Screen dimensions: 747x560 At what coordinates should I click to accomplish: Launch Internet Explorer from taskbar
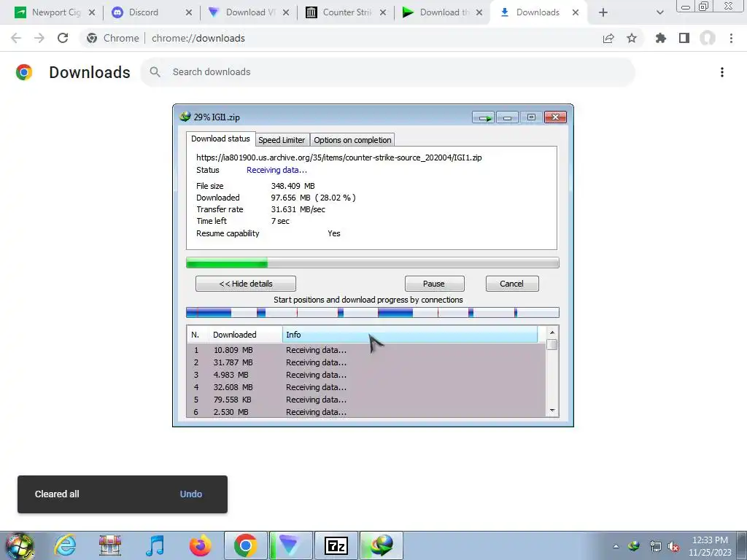(65, 545)
